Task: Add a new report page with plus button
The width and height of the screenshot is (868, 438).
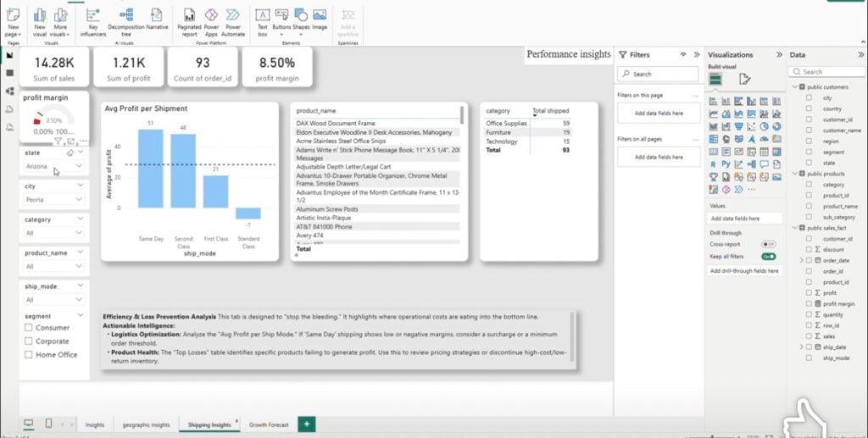Action: coord(307,424)
